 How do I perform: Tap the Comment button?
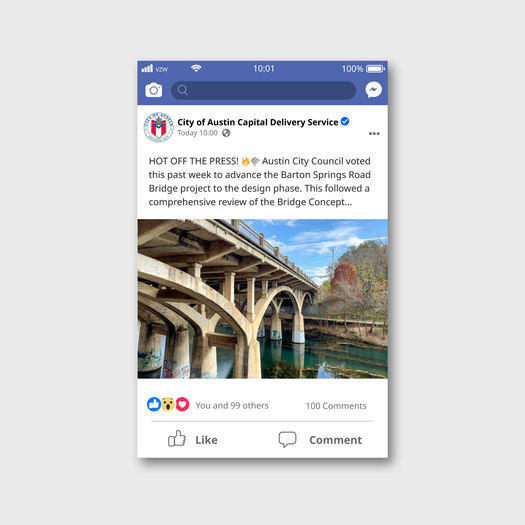(320, 440)
